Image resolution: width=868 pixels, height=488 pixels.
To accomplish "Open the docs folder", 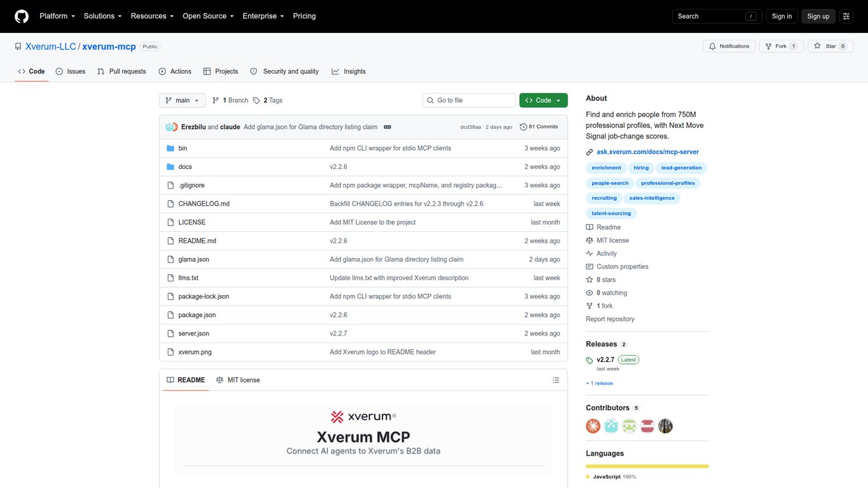I will (185, 166).
